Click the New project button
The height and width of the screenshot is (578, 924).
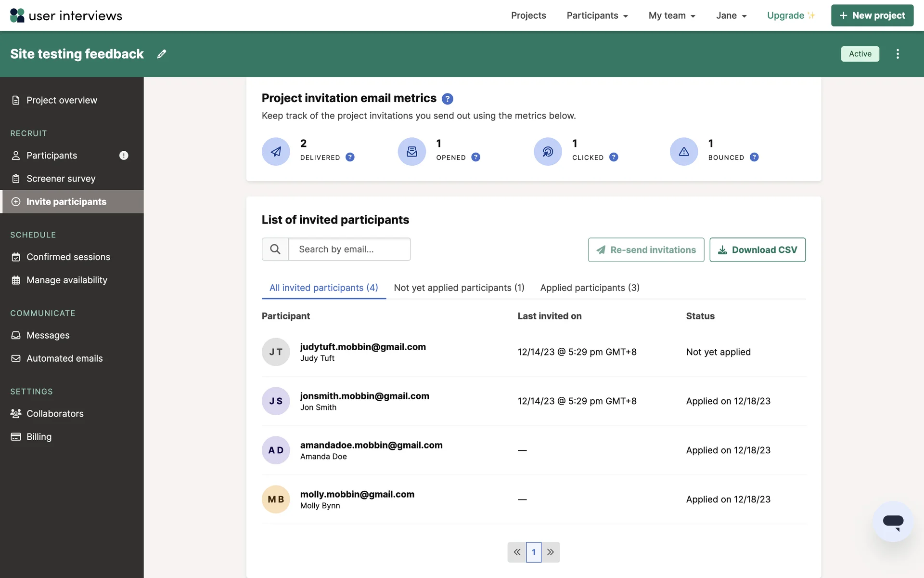click(x=872, y=15)
